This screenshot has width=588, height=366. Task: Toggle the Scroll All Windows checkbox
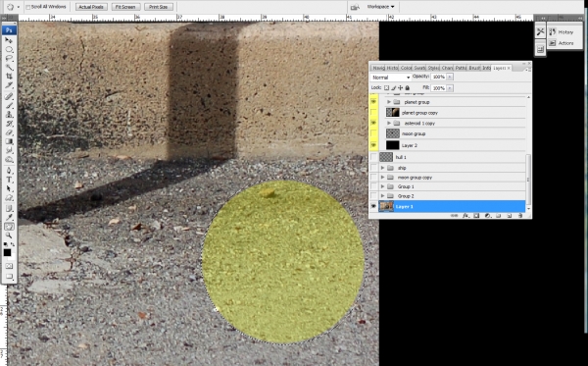coord(28,7)
